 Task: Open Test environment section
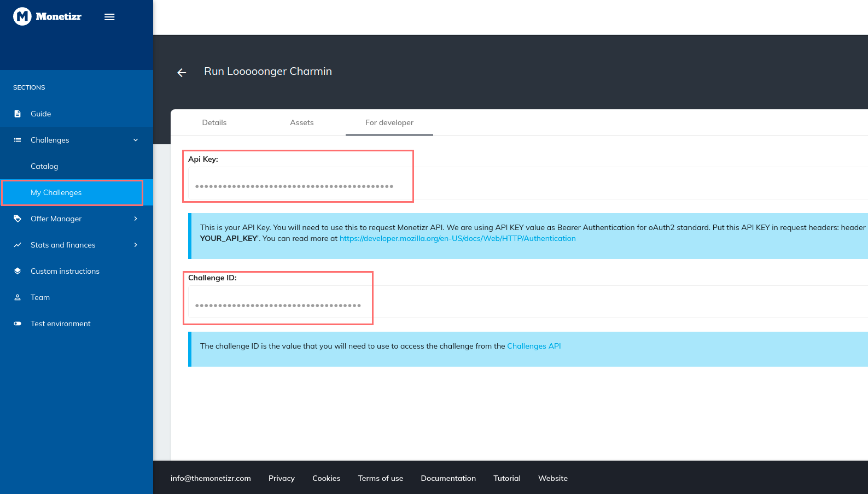tap(77, 324)
